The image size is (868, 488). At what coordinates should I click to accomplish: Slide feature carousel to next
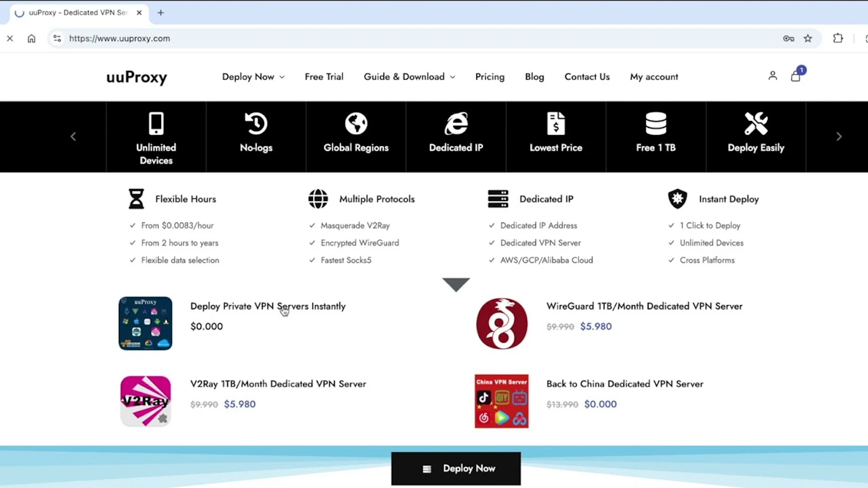click(839, 137)
